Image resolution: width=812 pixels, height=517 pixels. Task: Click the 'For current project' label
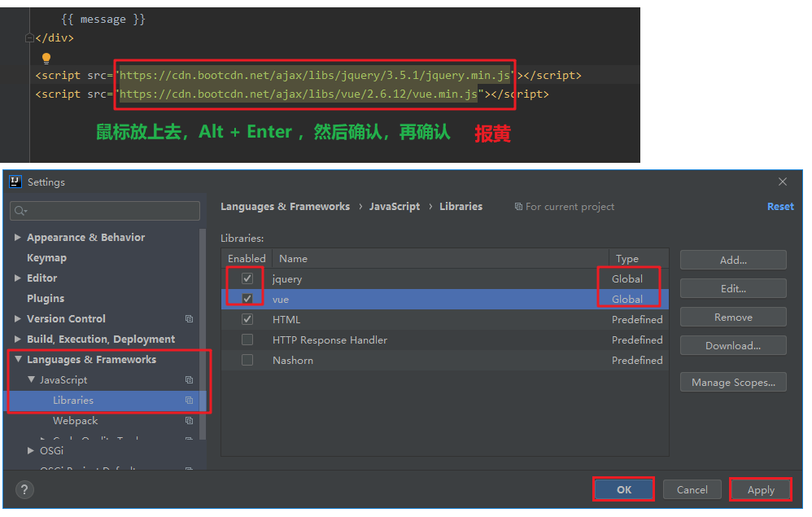[x=570, y=207]
